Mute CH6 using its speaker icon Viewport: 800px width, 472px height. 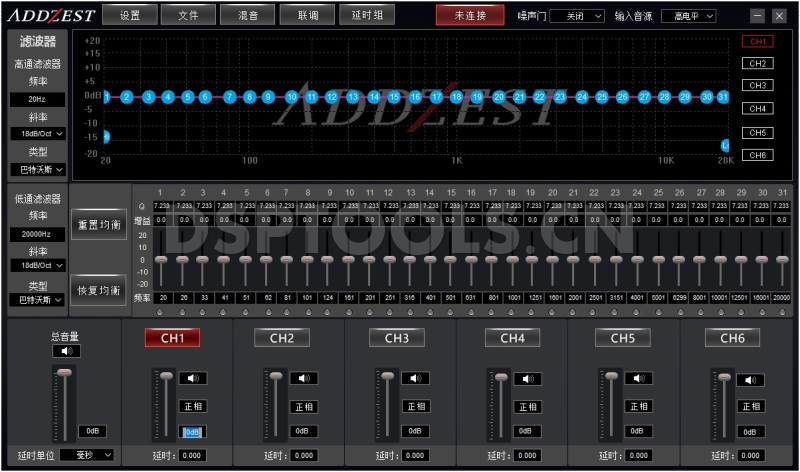[749, 379]
